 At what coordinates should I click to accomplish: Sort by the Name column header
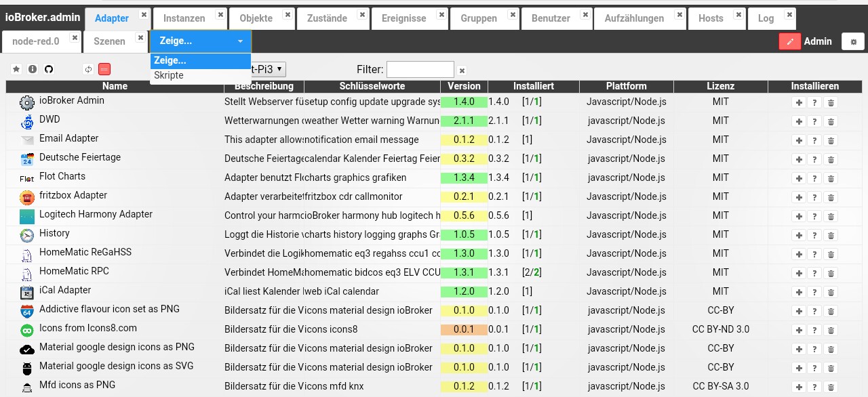115,86
